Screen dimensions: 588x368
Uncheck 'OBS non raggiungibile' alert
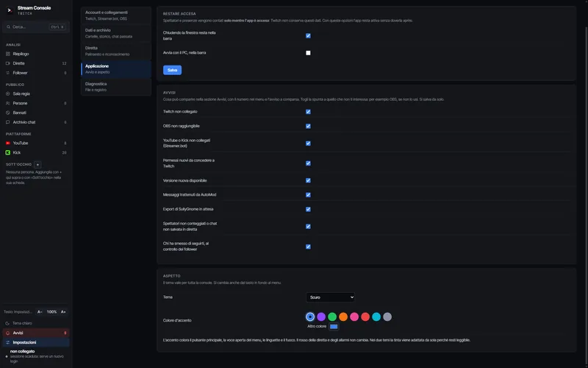308,126
